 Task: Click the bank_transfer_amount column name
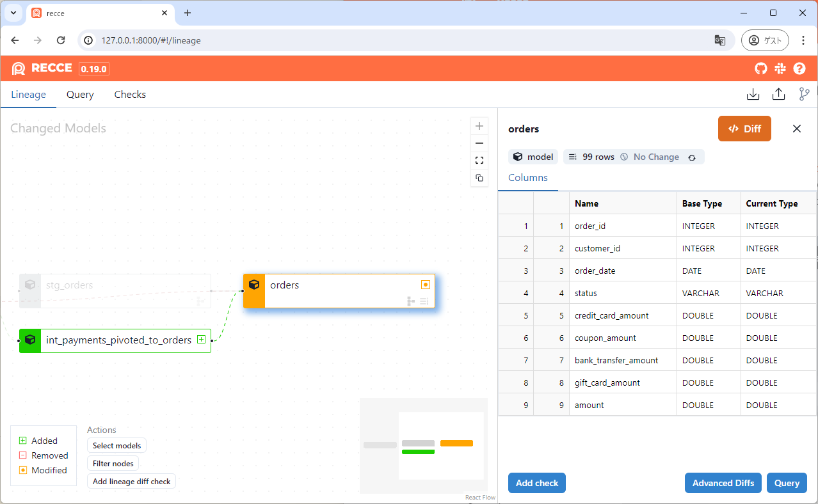click(x=616, y=360)
